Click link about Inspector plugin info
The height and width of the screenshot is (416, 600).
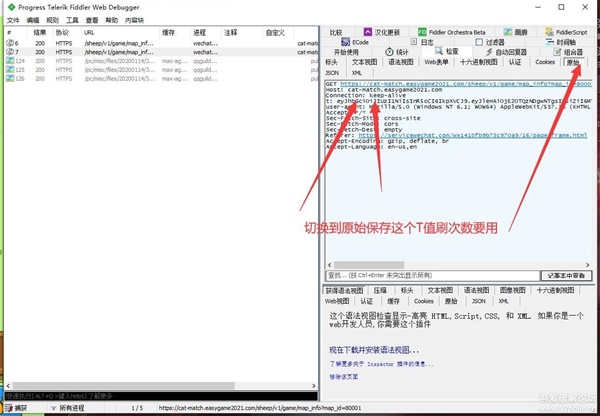(382, 364)
